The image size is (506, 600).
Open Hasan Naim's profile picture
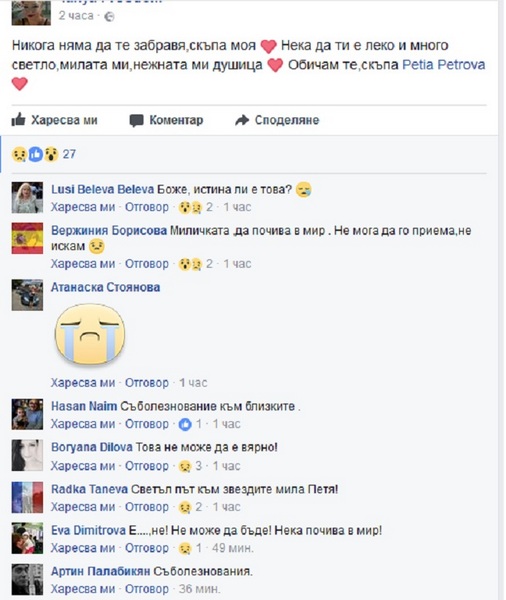27,414
